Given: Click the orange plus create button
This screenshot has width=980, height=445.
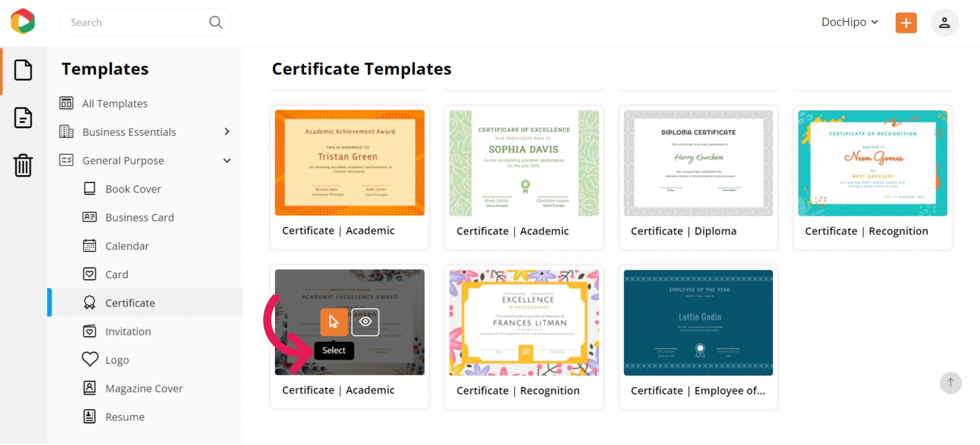Looking at the screenshot, I should click(x=905, y=23).
